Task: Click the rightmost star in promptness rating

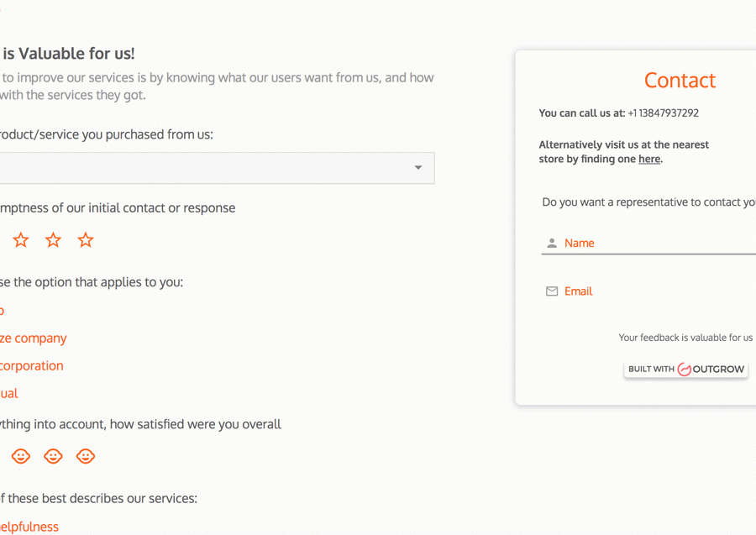Action: (86, 240)
